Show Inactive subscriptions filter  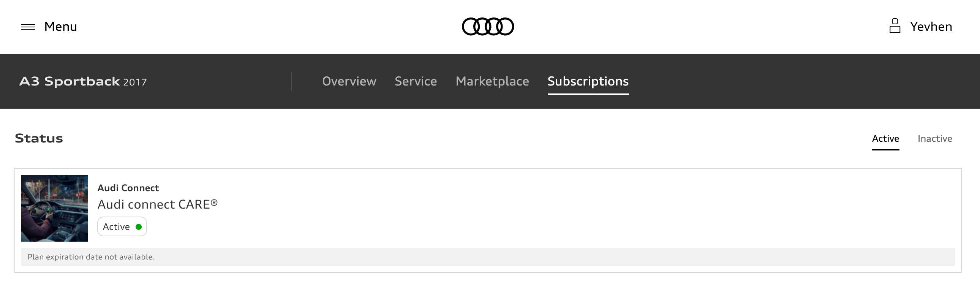935,139
